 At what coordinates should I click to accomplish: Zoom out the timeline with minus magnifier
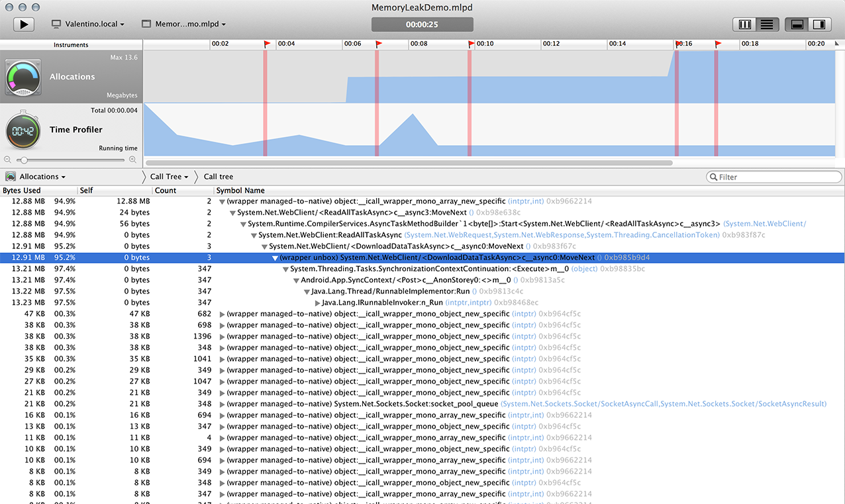[8, 160]
